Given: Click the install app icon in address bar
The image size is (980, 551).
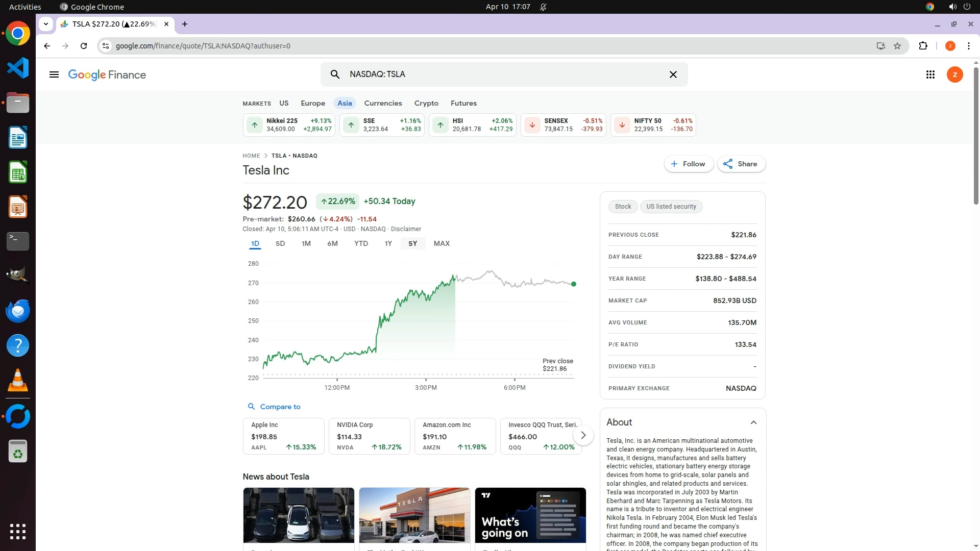Looking at the screenshot, I should [x=880, y=46].
